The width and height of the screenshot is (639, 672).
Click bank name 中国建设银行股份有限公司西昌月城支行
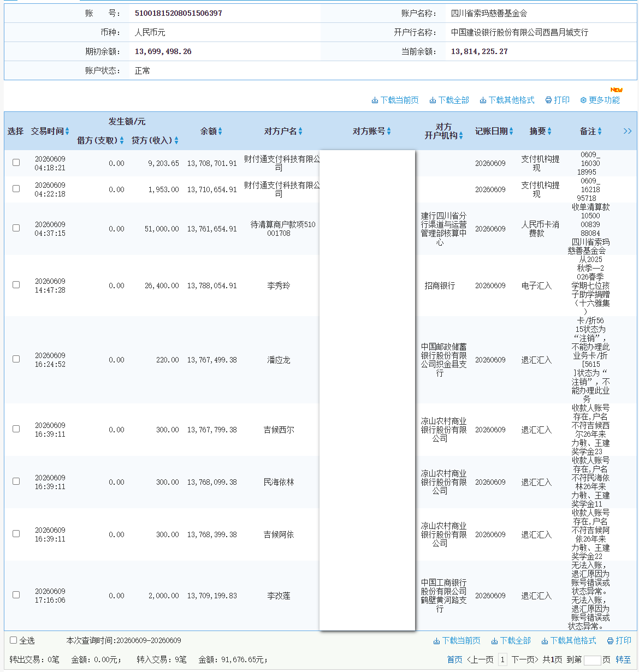pyautogui.click(x=520, y=32)
